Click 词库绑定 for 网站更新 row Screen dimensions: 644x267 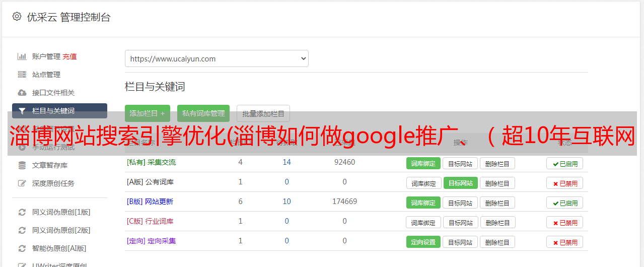click(x=423, y=203)
